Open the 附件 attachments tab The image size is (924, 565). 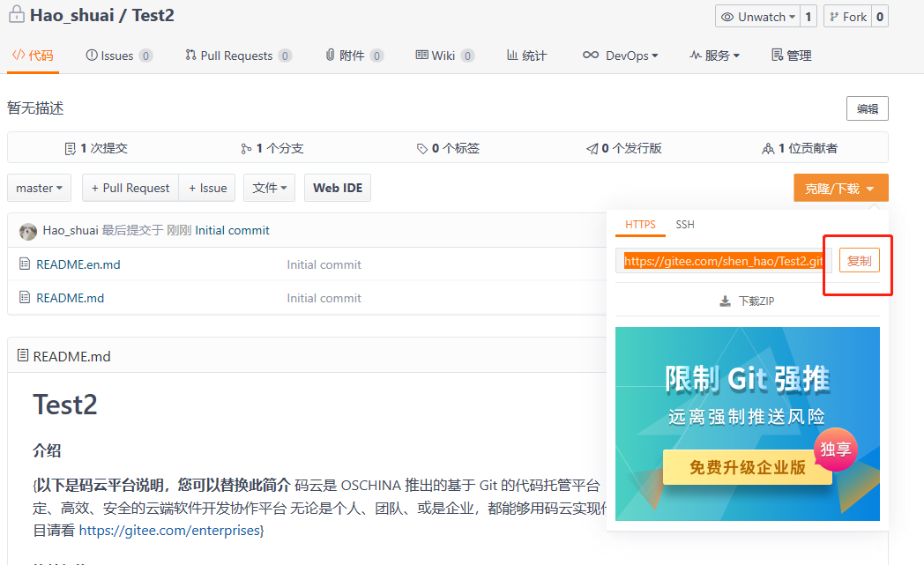pyautogui.click(x=354, y=56)
